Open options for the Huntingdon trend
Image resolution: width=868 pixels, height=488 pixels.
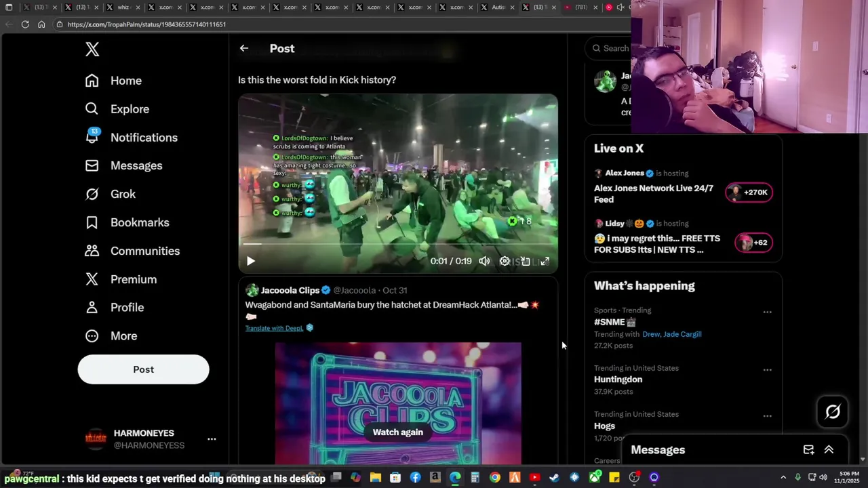(x=767, y=370)
